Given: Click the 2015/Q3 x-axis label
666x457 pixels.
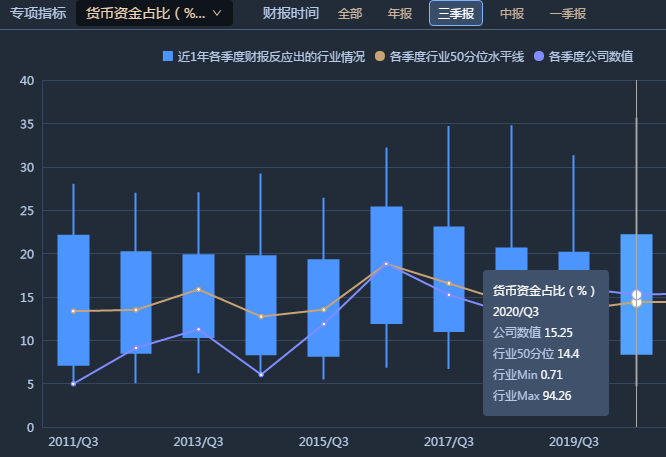Looking at the screenshot, I should [323, 441].
